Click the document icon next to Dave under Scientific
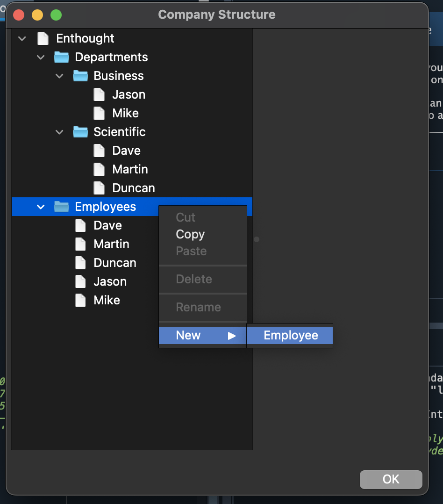Screen dimensions: 443x504 click(x=99, y=150)
